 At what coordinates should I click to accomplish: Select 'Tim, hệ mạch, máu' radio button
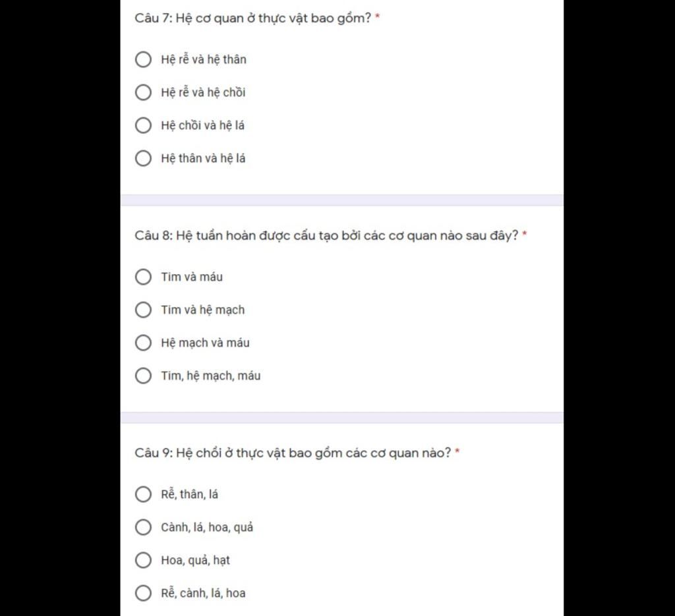coord(143,376)
